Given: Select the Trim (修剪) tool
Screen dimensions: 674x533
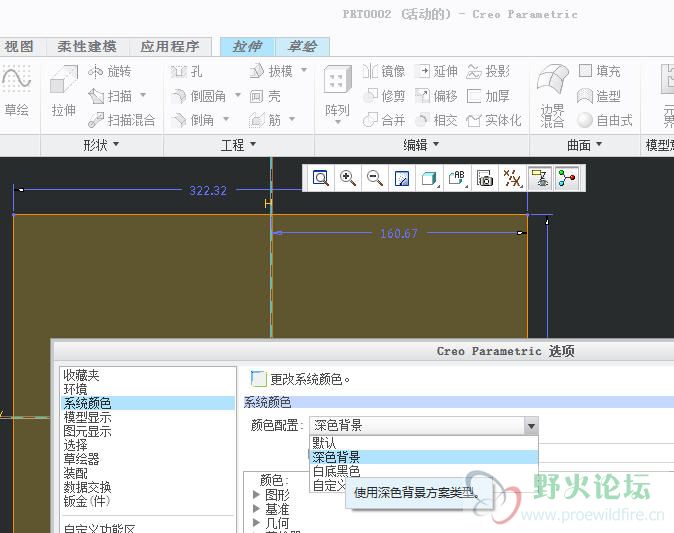Looking at the screenshot, I should pos(383,96).
